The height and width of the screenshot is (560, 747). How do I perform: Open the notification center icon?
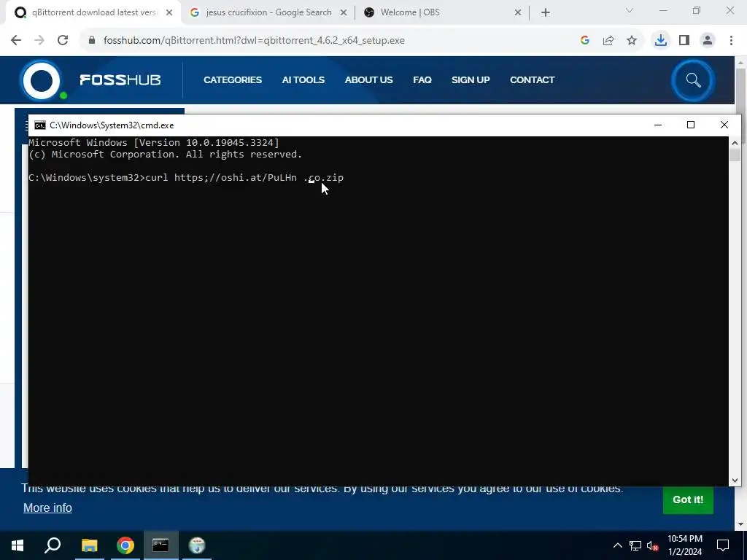(723, 545)
